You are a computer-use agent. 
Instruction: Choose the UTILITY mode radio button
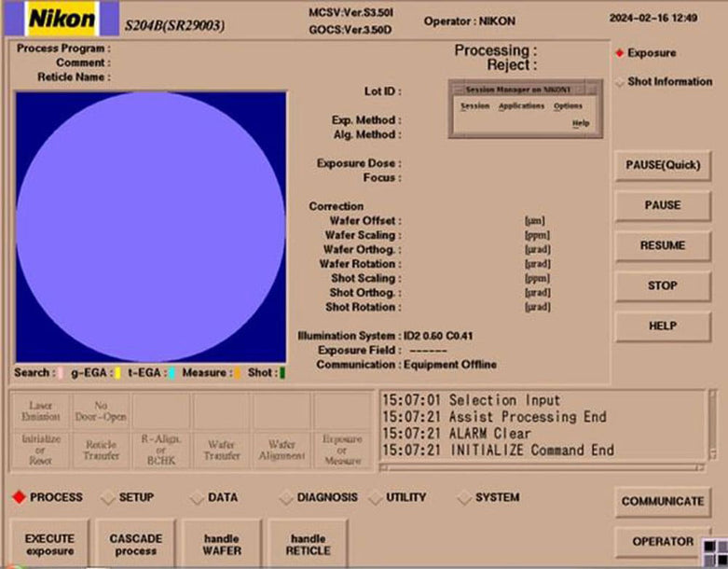click(x=376, y=498)
